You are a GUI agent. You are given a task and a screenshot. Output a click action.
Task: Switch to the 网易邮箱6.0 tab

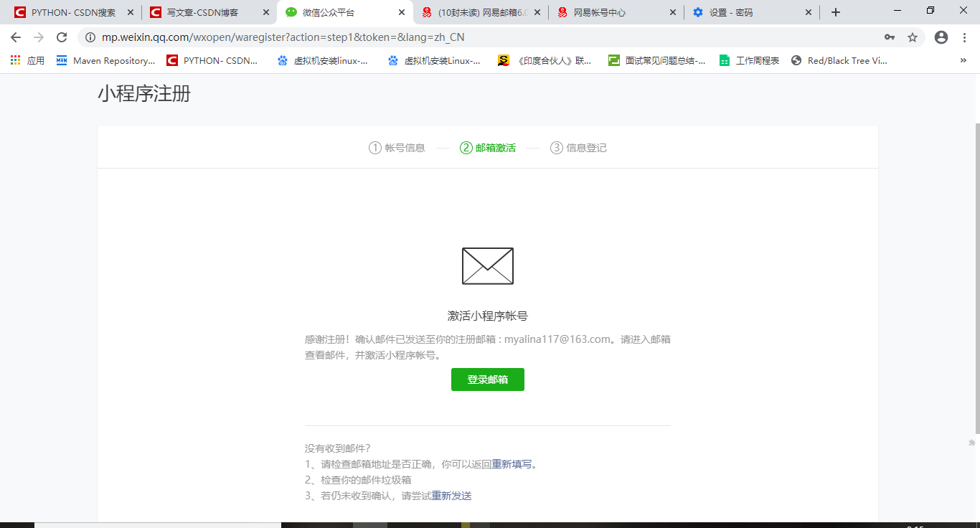click(480, 12)
